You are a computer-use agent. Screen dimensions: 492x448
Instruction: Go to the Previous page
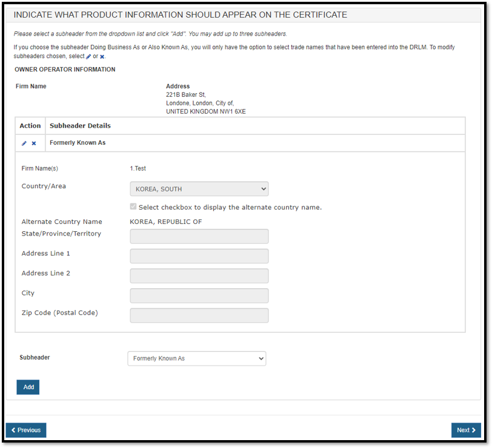pyautogui.click(x=26, y=430)
